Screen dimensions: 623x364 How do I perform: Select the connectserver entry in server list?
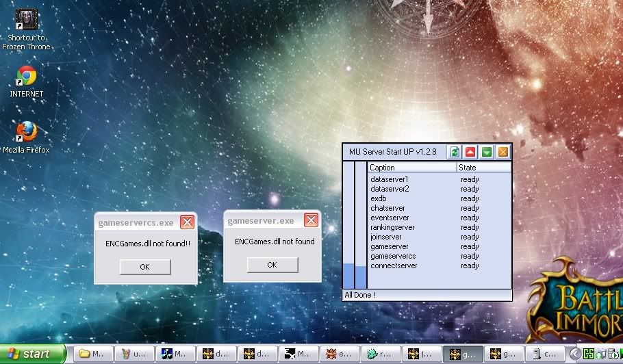(393, 265)
